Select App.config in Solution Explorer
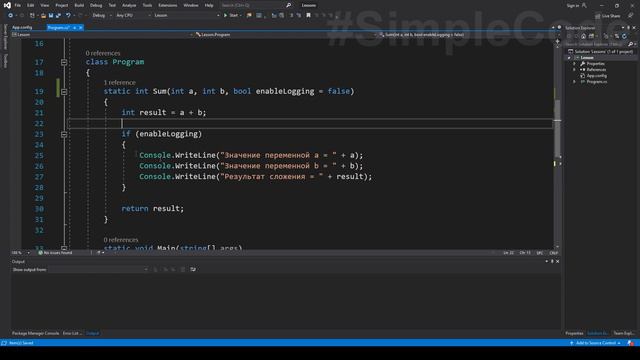The image size is (640, 360). pos(596,76)
